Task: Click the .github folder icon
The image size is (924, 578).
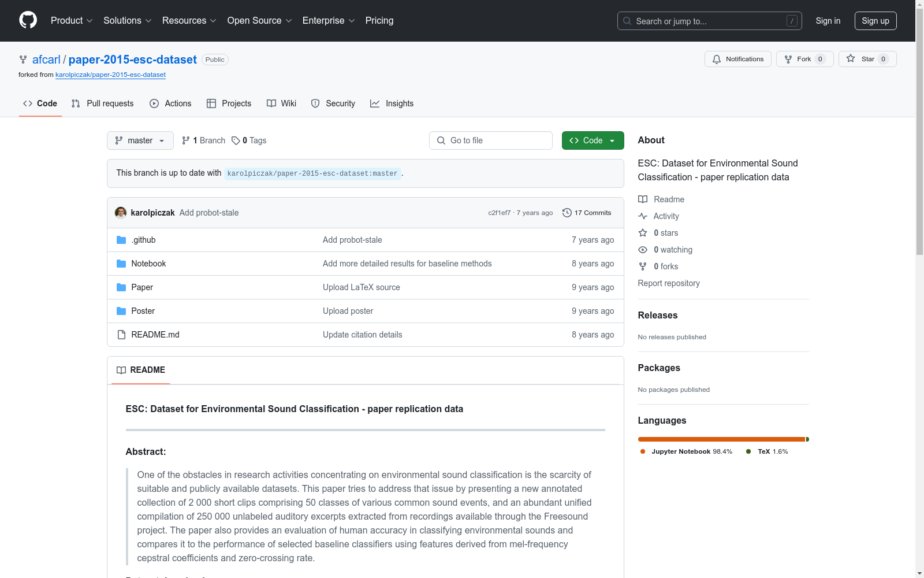Action: pos(121,240)
